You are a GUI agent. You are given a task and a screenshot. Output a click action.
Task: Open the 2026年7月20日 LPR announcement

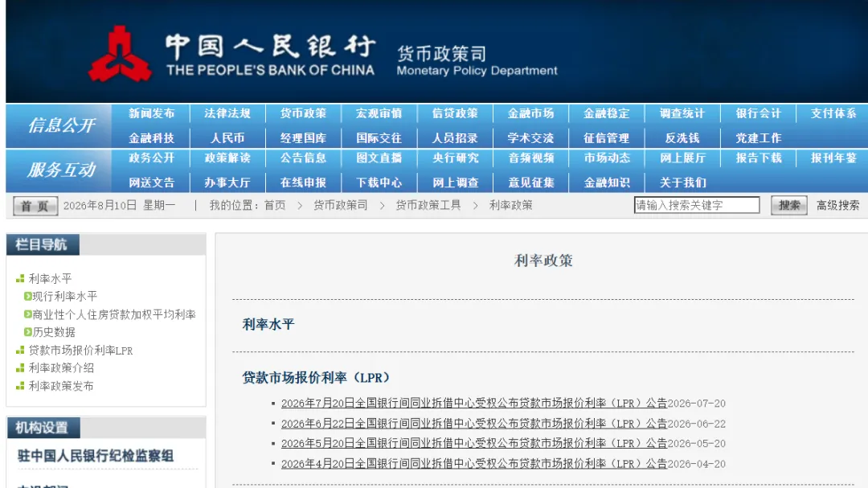(x=474, y=404)
